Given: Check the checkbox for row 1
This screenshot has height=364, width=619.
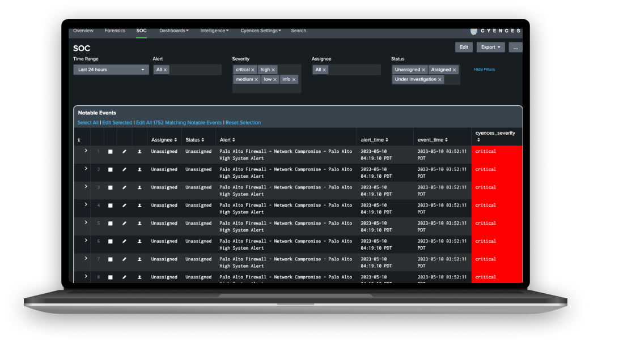Looking at the screenshot, I should coord(111,152).
